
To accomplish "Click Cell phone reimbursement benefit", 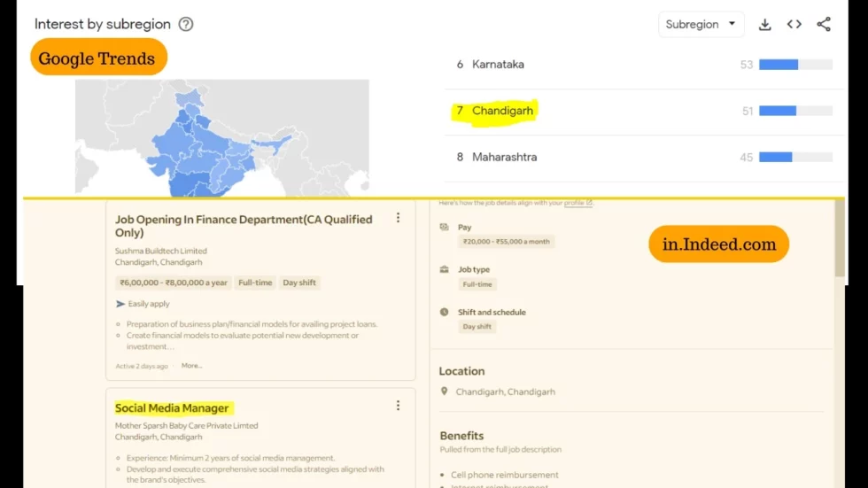I will tap(504, 475).
